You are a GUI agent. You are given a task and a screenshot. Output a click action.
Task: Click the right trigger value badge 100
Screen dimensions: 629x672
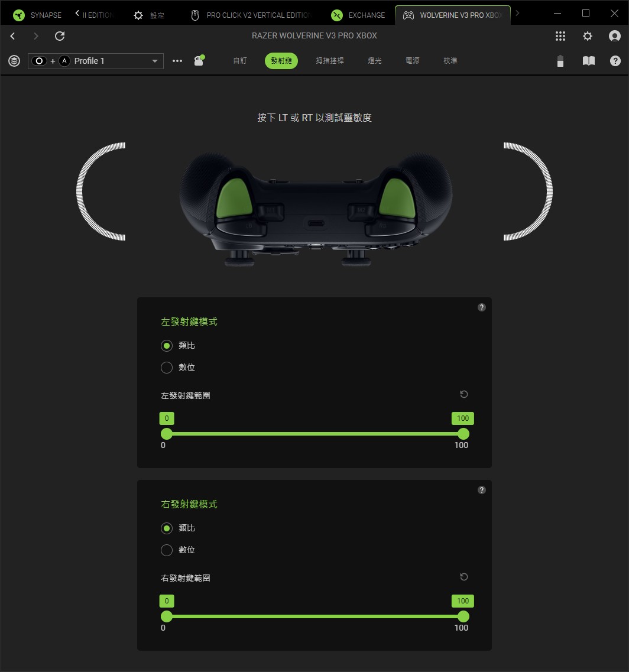point(463,601)
